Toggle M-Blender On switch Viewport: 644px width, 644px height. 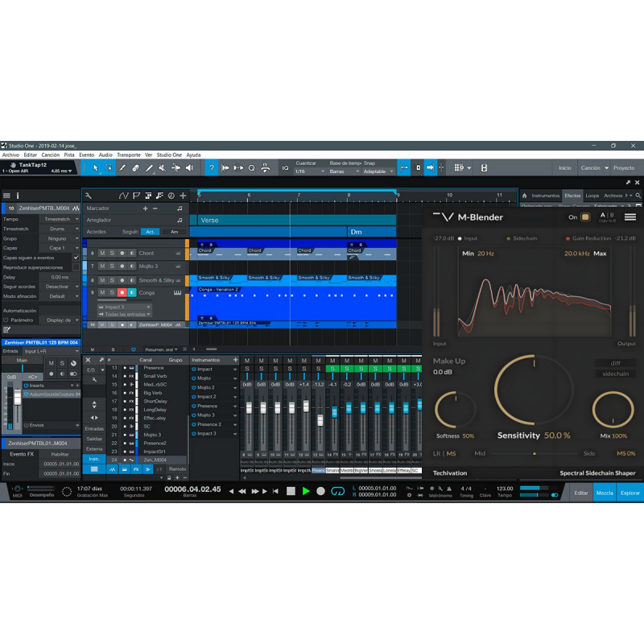(x=586, y=217)
